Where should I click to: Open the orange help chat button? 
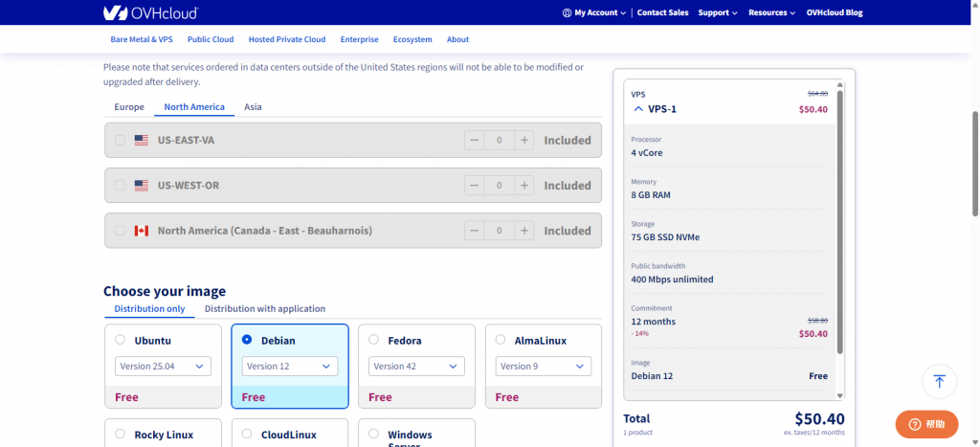tap(926, 424)
